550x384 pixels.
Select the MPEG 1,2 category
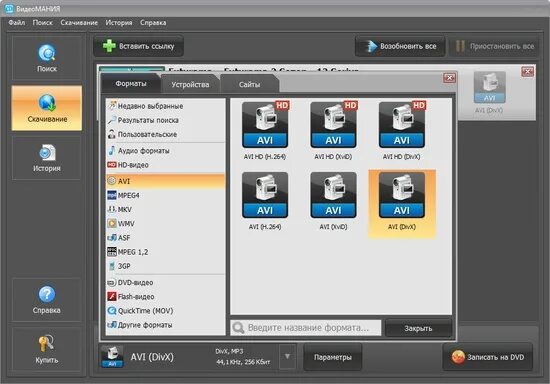[165, 252]
